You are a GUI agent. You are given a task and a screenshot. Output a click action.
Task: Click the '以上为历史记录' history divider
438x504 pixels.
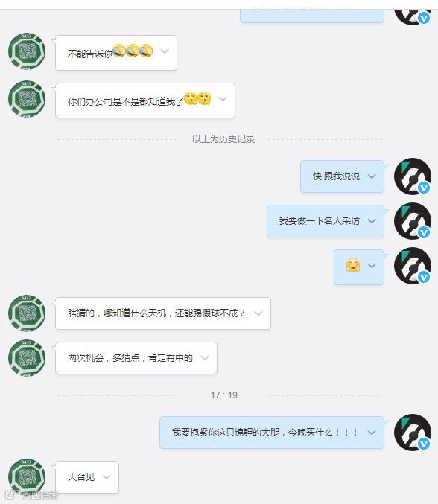click(223, 139)
